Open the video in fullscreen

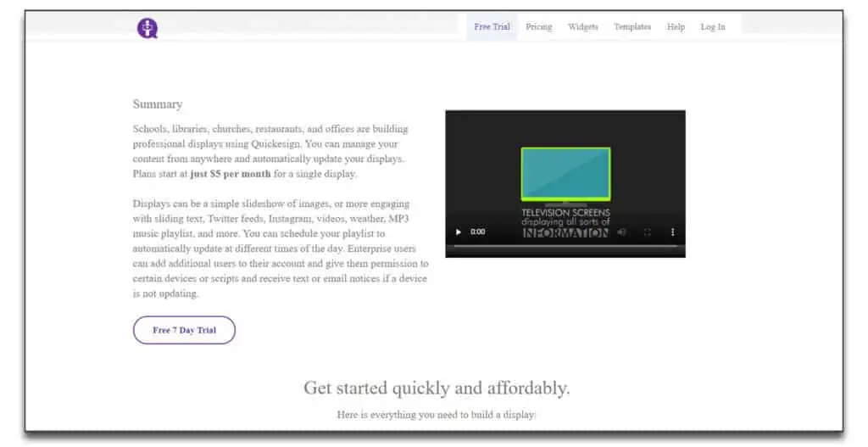click(647, 232)
